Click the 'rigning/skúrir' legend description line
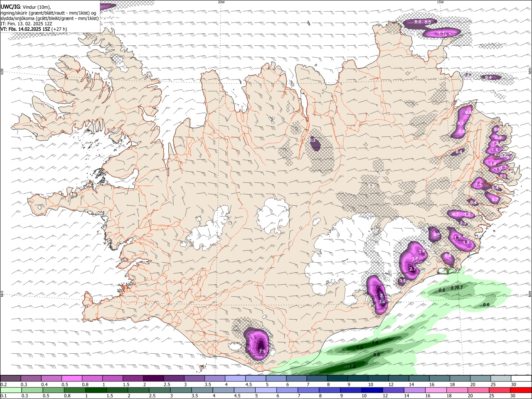Screen dimensions: 532x399 49,13
